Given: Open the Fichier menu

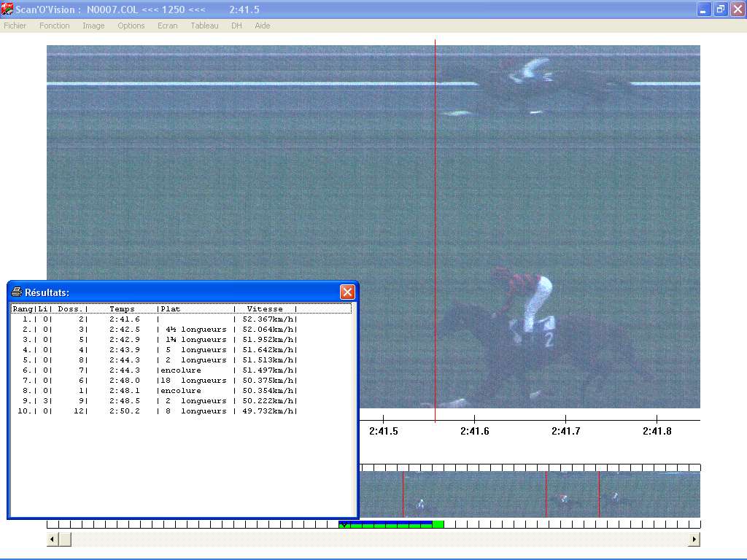Looking at the screenshot, I should coord(15,26).
